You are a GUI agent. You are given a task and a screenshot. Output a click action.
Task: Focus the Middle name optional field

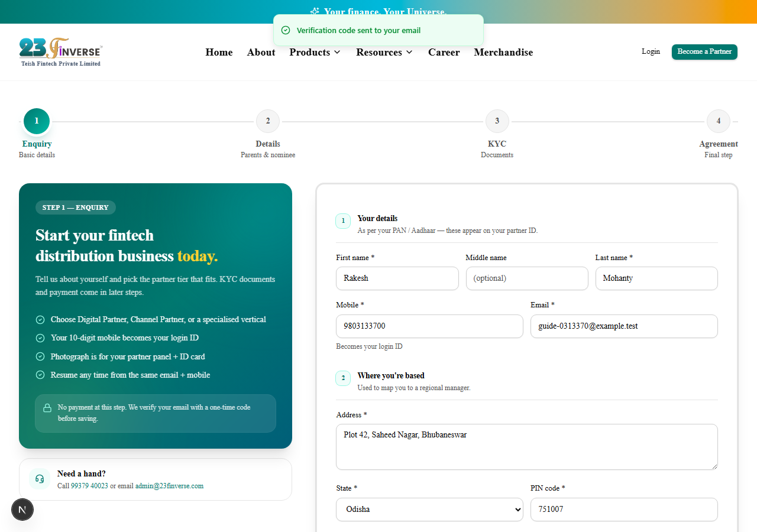(x=527, y=278)
